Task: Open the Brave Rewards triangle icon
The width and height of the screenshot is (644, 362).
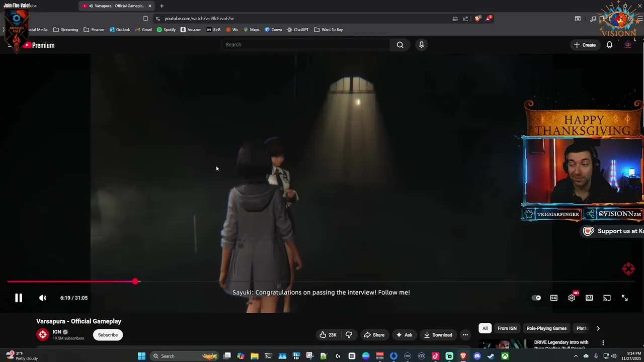Action: click(489, 19)
